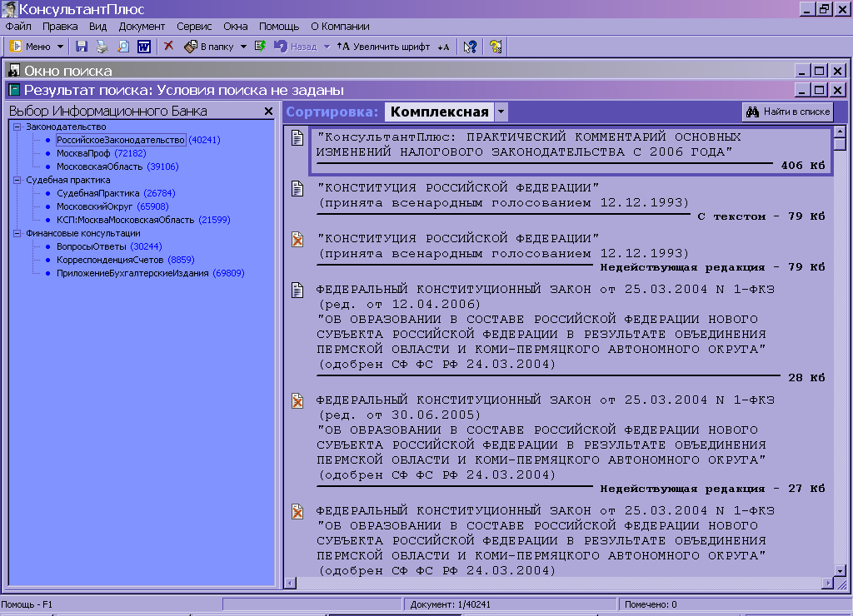The width and height of the screenshot is (853, 616).
Task: Export document to Word icon
Action: coord(143,47)
